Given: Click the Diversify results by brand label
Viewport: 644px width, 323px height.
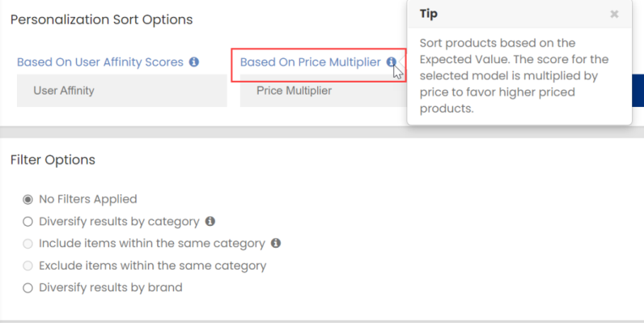Looking at the screenshot, I should 111,287.
